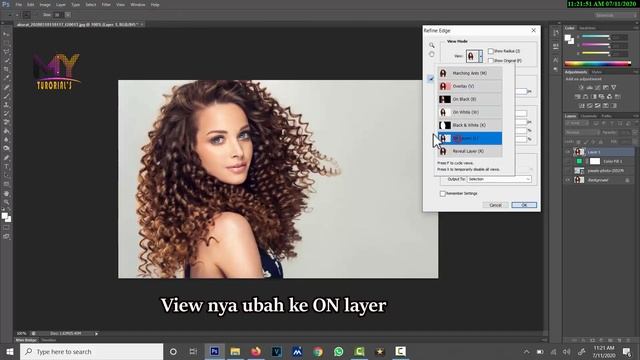Click the color spectrum ramp
This screenshot has height=360, width=640.
tap(598, 64)
